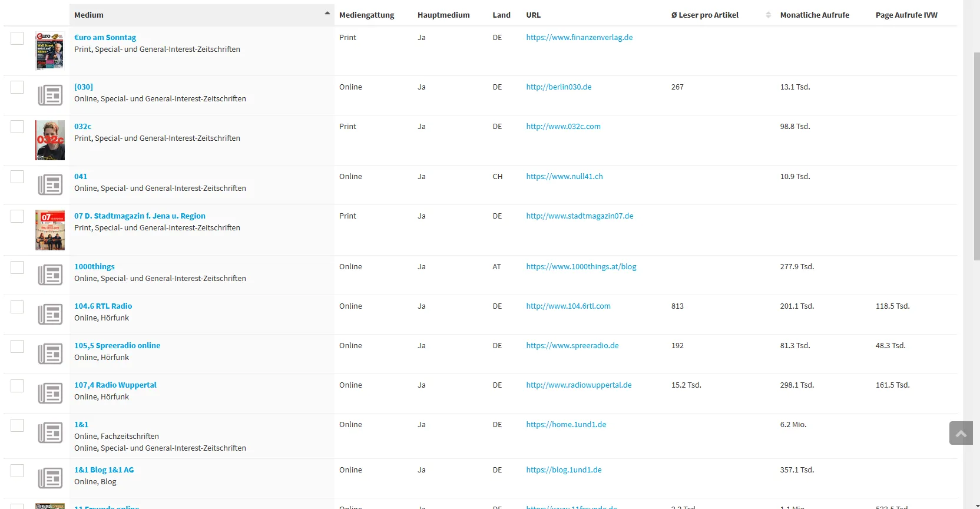980x509 pixels.
Task: Click the newspaper icon for 104.6 RTL Radio
Action: [50, 314]
